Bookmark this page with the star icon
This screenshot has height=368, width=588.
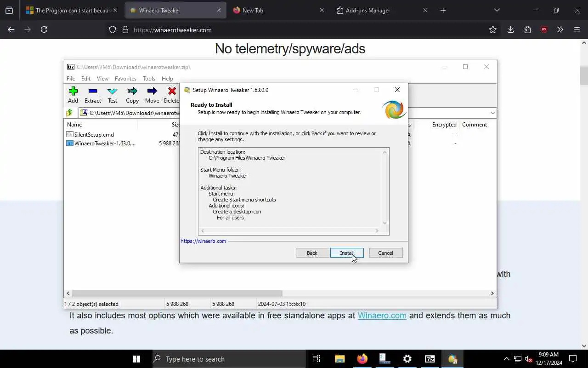click(493, 29)
